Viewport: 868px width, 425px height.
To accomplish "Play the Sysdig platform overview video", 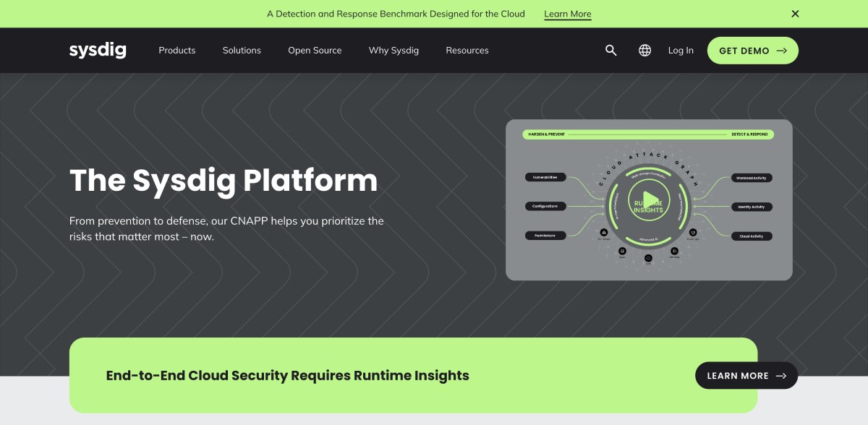I will [650, 200].
